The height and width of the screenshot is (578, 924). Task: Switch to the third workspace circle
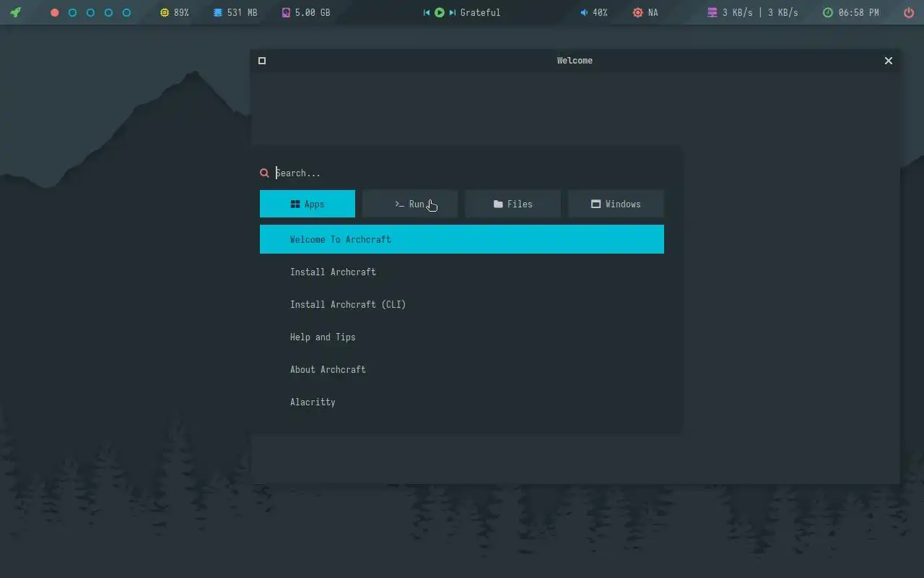click(90, 13)
